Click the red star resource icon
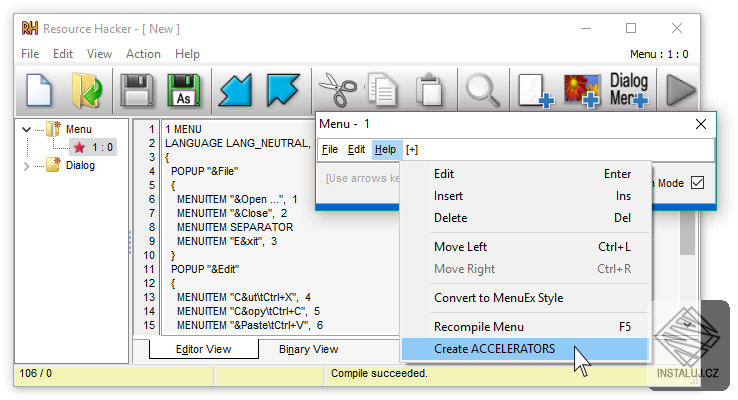The width and height of the screenshot is (738, 400). click(x=80, y=147)
